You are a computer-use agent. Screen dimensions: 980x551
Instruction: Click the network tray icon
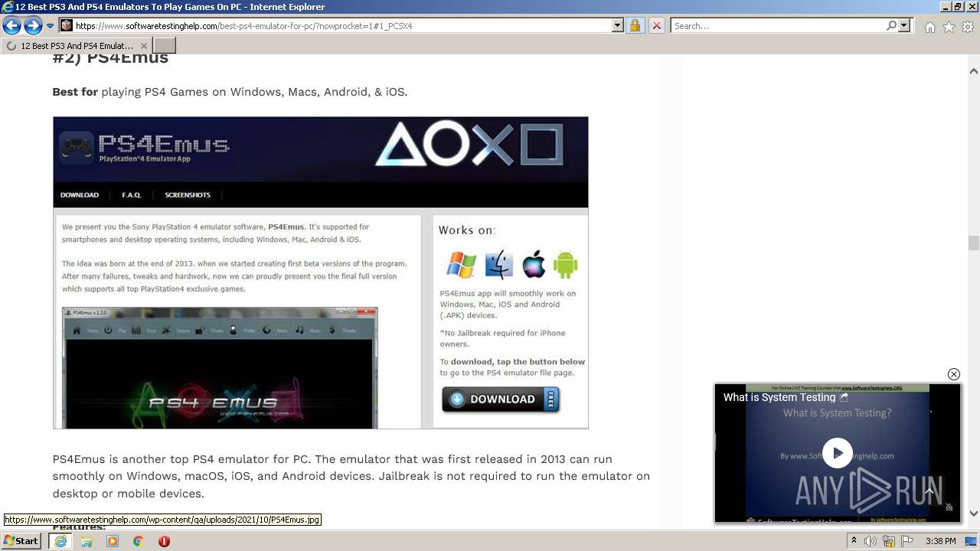click(889, 541)
